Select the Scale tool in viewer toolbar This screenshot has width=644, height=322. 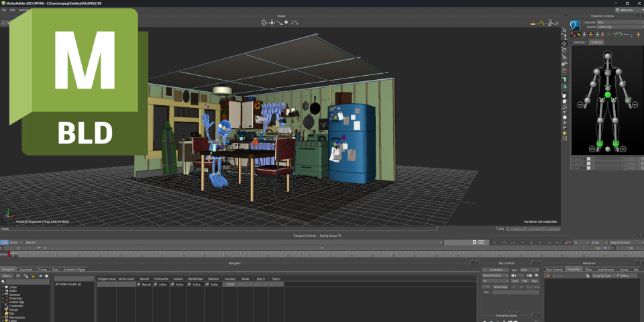565,56
